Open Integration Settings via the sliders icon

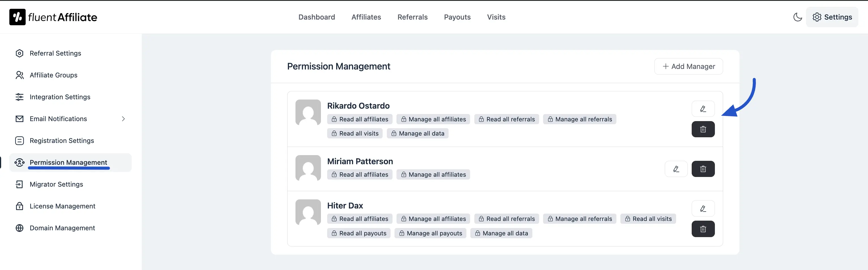[20, 97]
